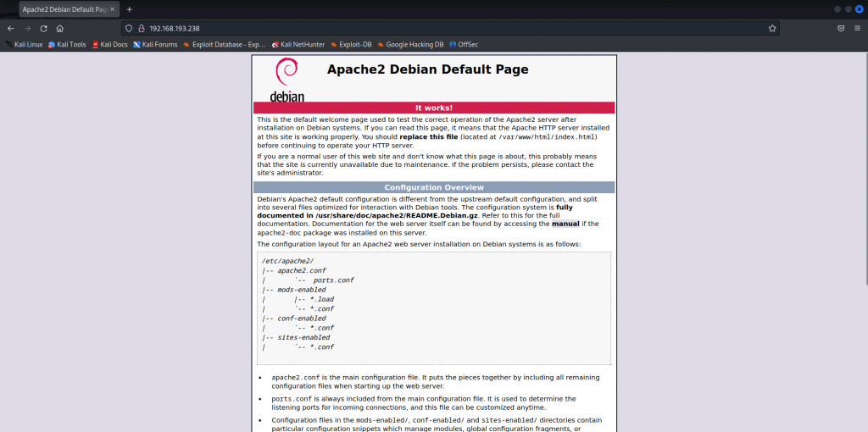
Task: Open a new tab with plus
Action: click(130, 9)
